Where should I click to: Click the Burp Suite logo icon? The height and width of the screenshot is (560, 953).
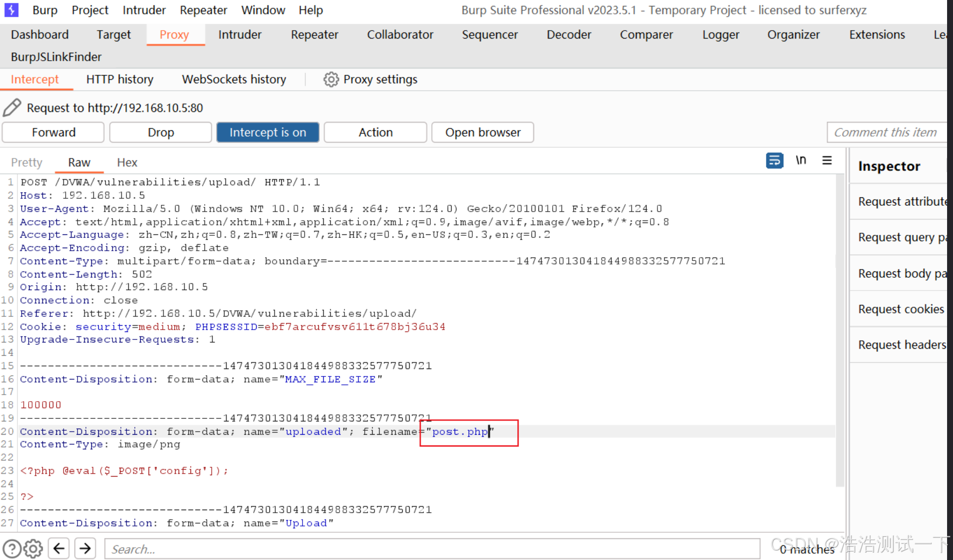11,10
